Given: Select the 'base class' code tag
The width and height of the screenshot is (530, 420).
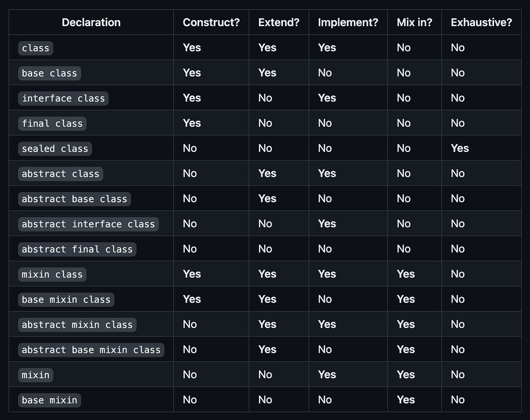Looking at the screenshot, I should pyautogui.click(x=50, y=73).
